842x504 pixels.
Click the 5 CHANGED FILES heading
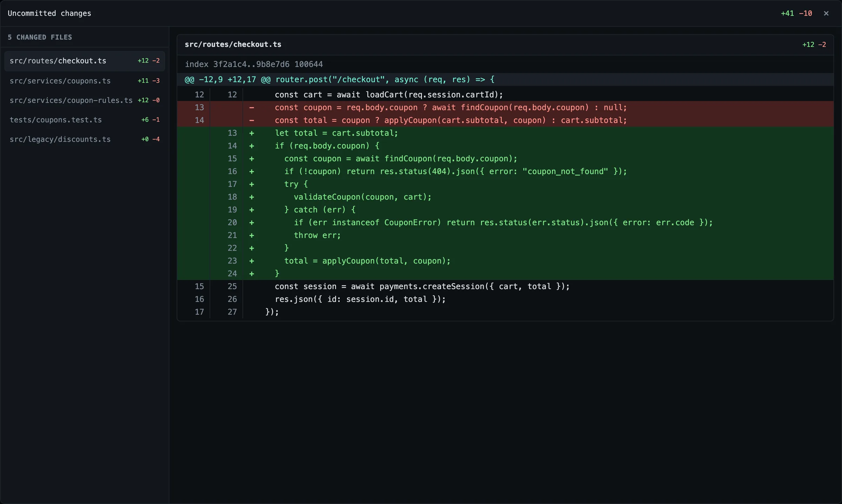(x=40, y=37)
